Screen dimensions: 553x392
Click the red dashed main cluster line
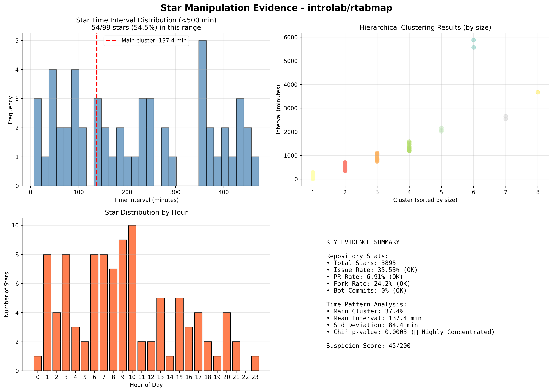97,109
